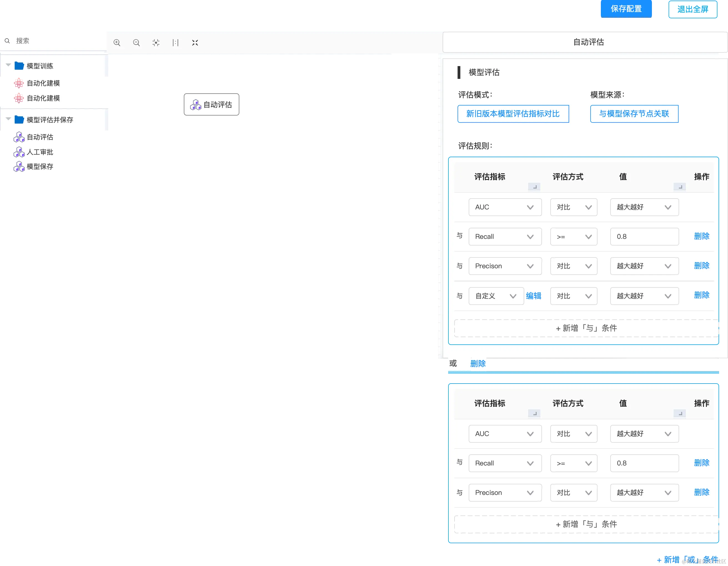The height and width of the screenshot is (566, 728).
Task: Click the 0.8 value field in first group
Action: click(644, 237)
